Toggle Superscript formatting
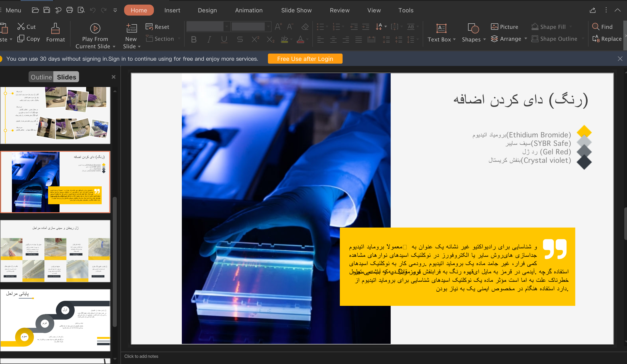Image resolution: width=627 pixels, height=364 pixels. point(255,39)
